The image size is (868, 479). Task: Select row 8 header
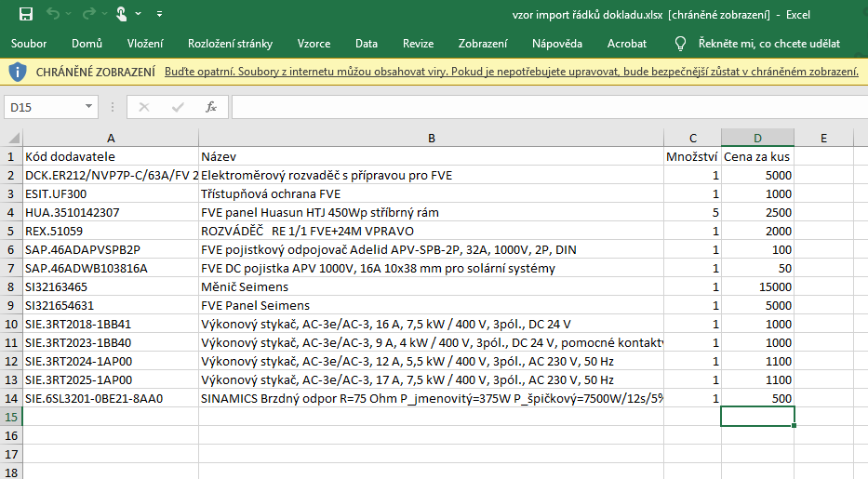pyautogui.click(x=11, y=287)
